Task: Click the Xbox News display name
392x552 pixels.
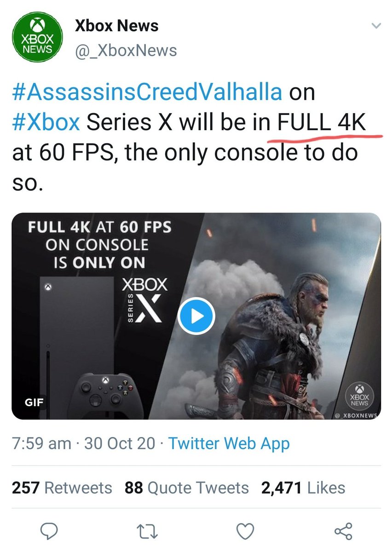Action: click(117, 26)
